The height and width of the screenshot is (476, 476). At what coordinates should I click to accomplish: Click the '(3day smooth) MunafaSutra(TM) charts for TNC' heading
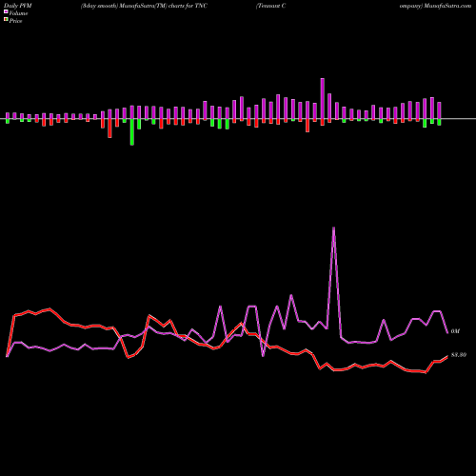[x=144, y=6]
